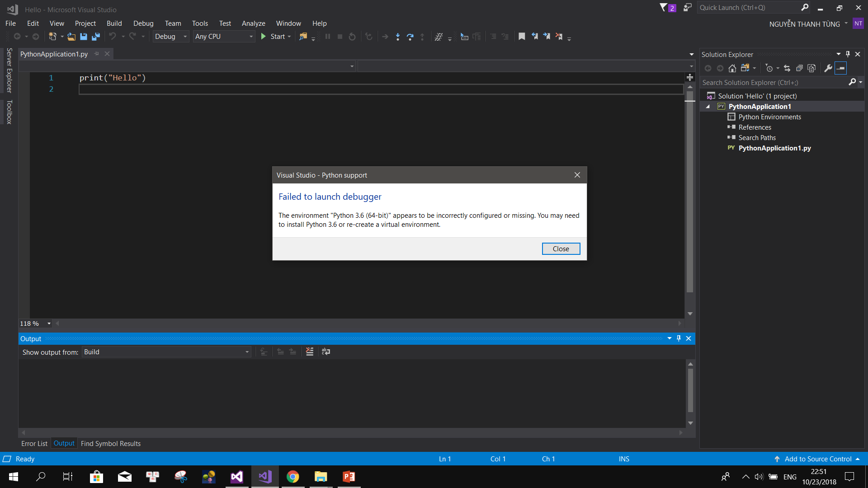Screen dimensions: 868x488
Task: Open the Server Explorer side tab
Action: tap(9, 70)
